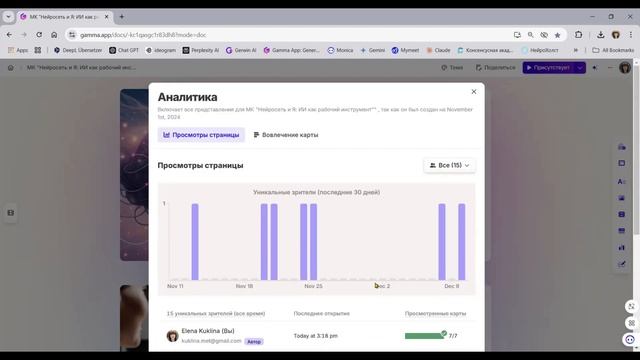
Task: Click the zoom magnifier icon in address bar
Action: (x=530, y=35)
